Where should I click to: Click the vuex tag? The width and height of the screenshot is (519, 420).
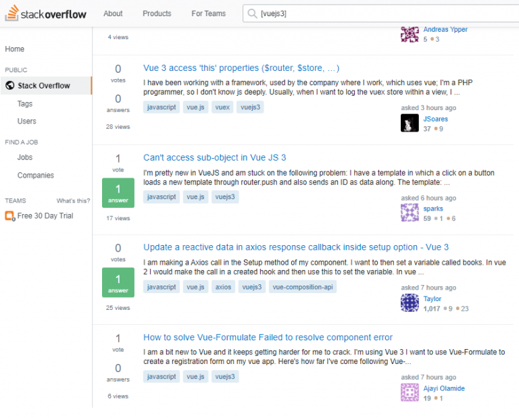click(222, 107)
